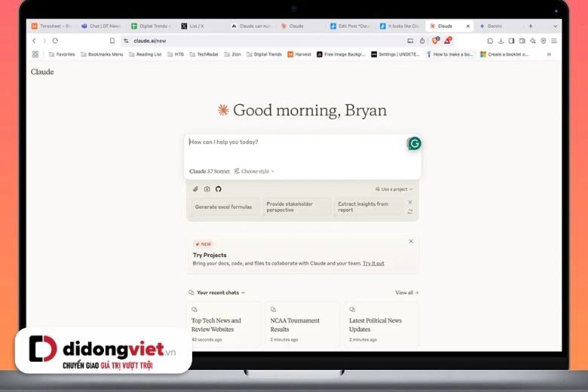Attach a file with the paperclip icon

pos(195,189)
